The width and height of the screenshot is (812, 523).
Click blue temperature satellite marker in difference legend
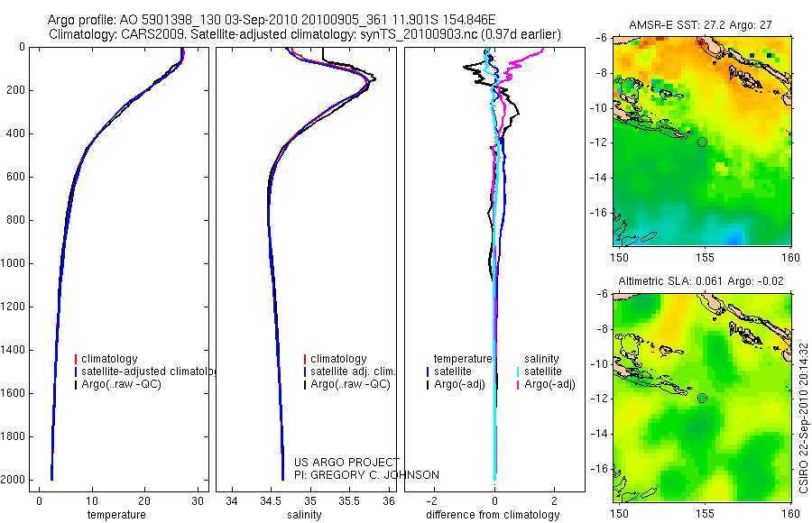point(428,372)
